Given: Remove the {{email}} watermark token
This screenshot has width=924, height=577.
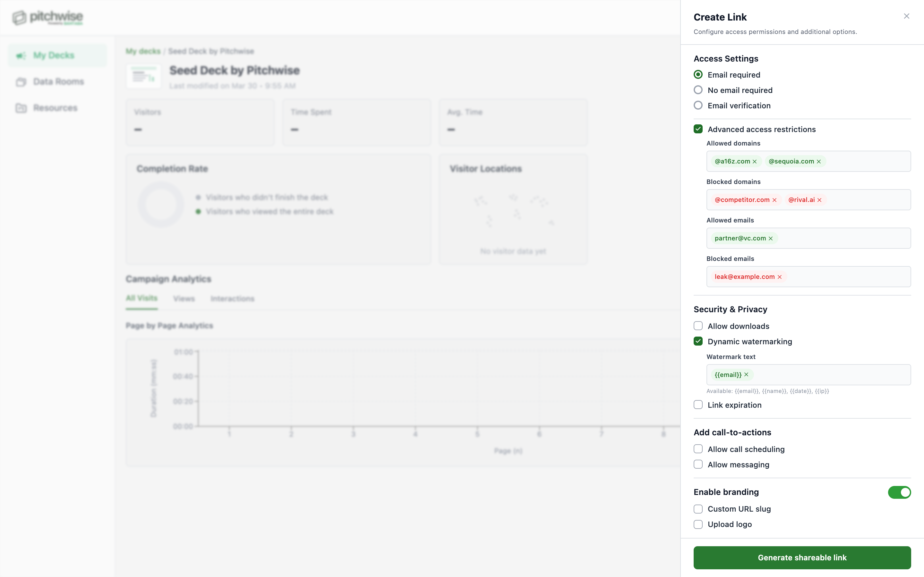Looking at the screenshot, I should 746,374.
